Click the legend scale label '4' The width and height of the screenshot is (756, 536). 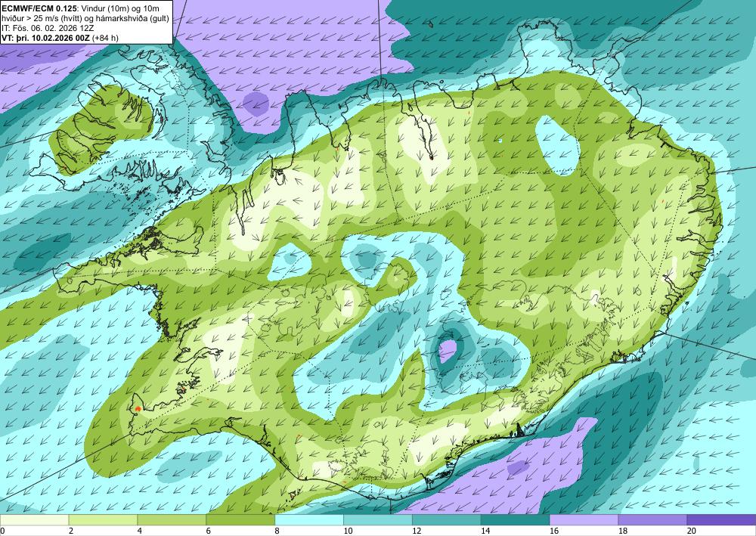tap(140, 531)
